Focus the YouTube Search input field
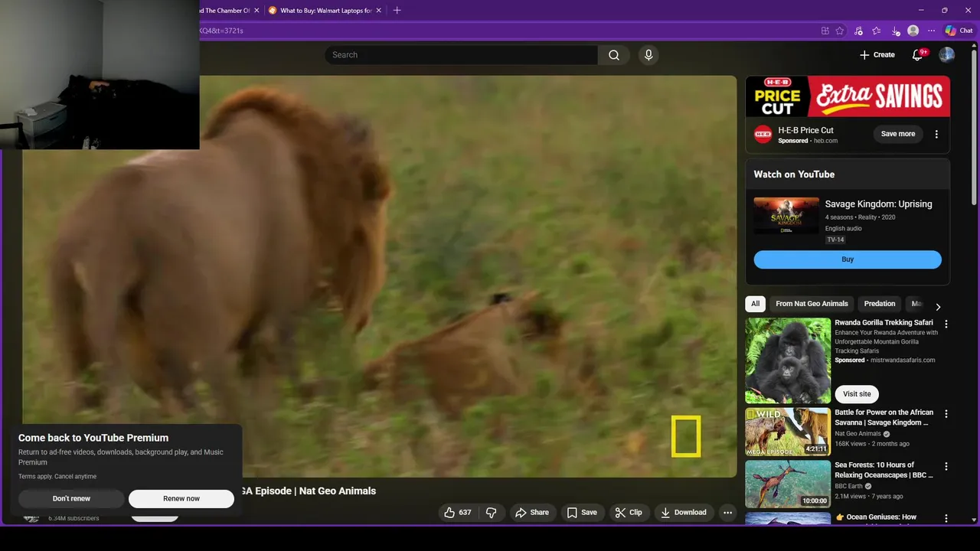This screenshot has height=551, width=980. click(x=461, y=55)
